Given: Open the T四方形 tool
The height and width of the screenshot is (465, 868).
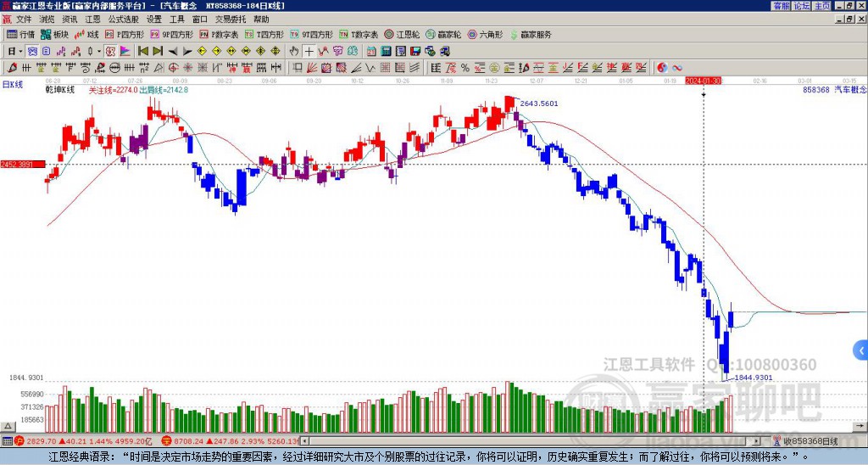Looking at the screenshot, I should [x=264, y=34].
